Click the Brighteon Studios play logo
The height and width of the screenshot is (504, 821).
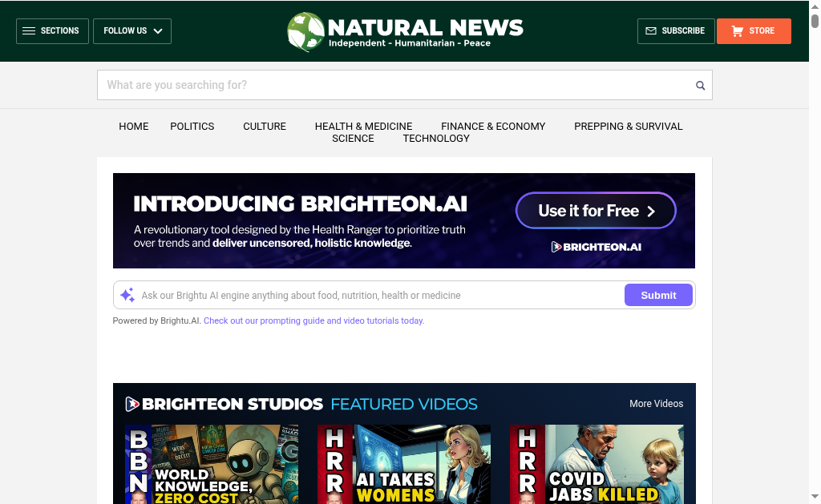[x=132, y=404]
